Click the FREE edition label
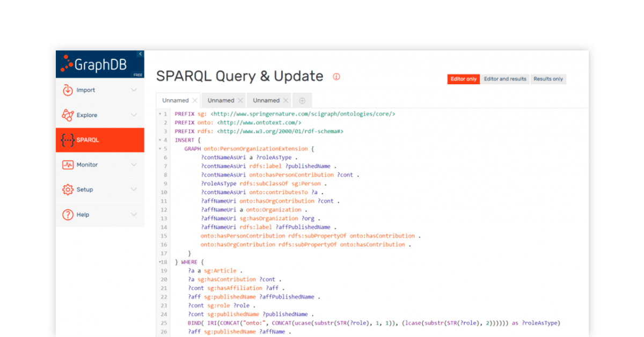Image resolution: width=644 pixels, height=337 pixels. tap(138, 75)
